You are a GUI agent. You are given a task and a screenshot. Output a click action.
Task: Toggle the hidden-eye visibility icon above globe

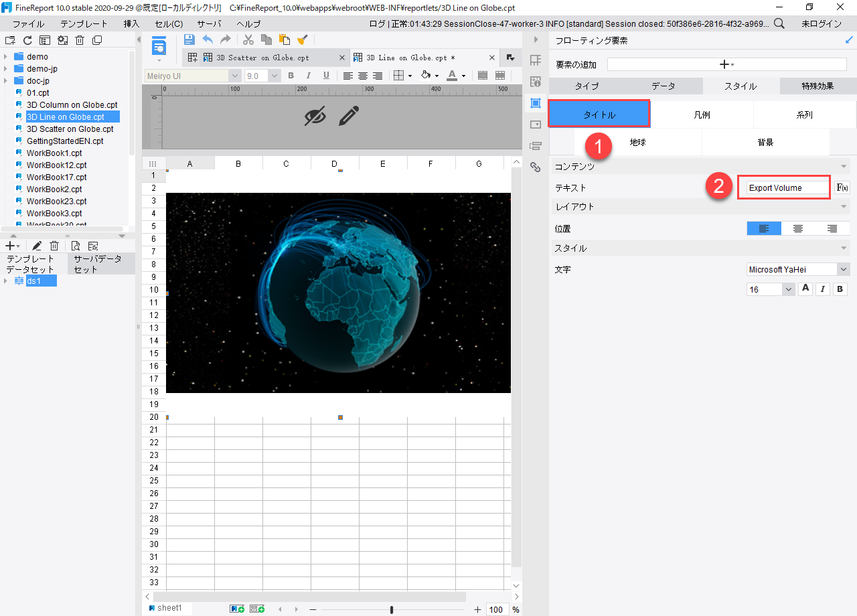click(315, 116)
